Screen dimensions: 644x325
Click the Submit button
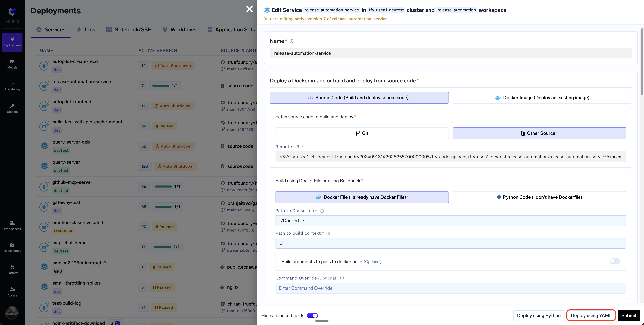(x=629, y=315)
